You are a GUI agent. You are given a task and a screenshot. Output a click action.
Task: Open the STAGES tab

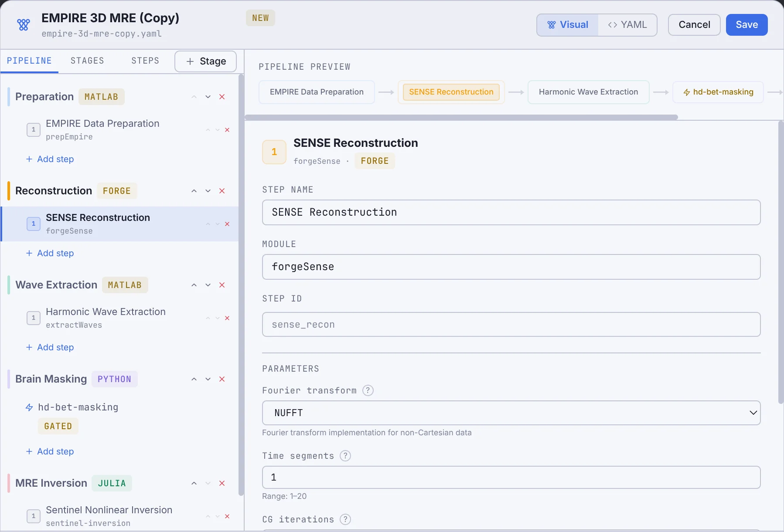point(87,61)
